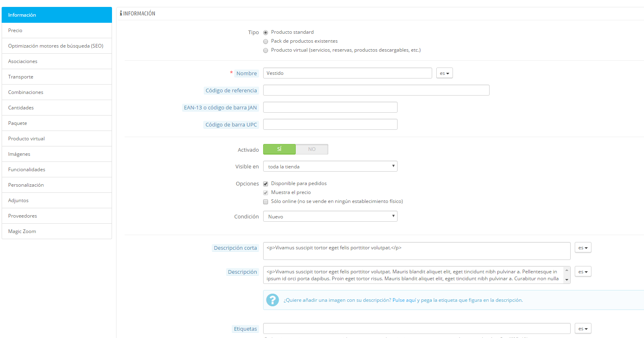Screen dimensions: 644x338
Task: Click the Nombre field label
Action: (246, 73)
